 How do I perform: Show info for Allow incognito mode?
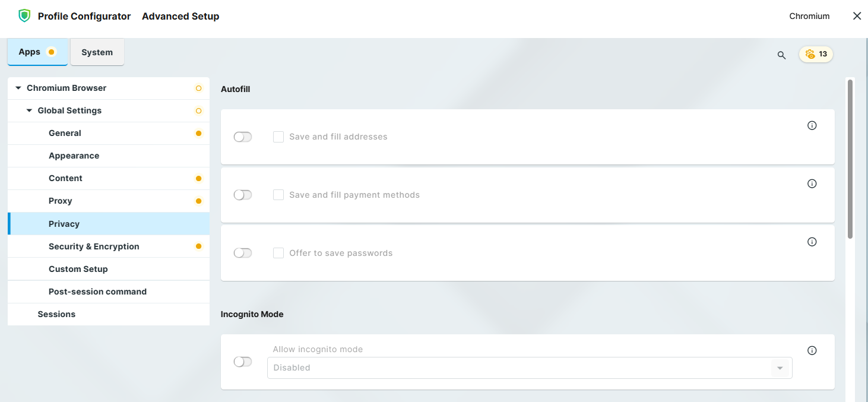click(x=812, y=350)
